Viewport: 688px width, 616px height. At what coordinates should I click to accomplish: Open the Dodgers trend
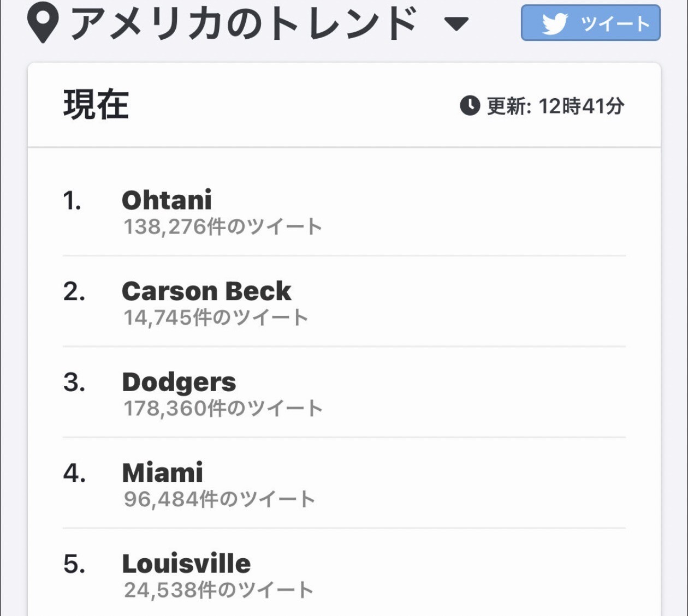coord(179,382)
